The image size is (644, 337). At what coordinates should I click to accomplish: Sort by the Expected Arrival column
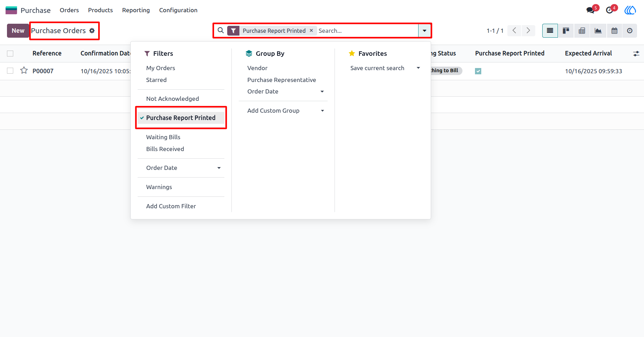[588, 53]
